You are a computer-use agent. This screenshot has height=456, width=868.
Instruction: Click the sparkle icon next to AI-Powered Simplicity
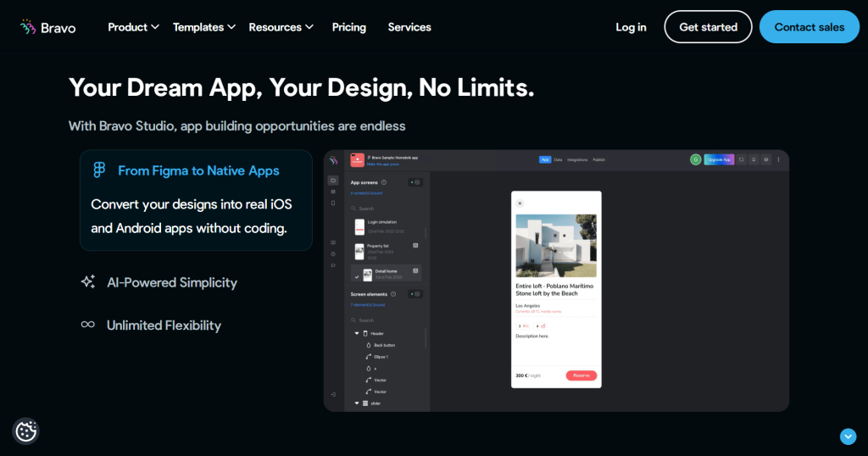pos(88,281)
